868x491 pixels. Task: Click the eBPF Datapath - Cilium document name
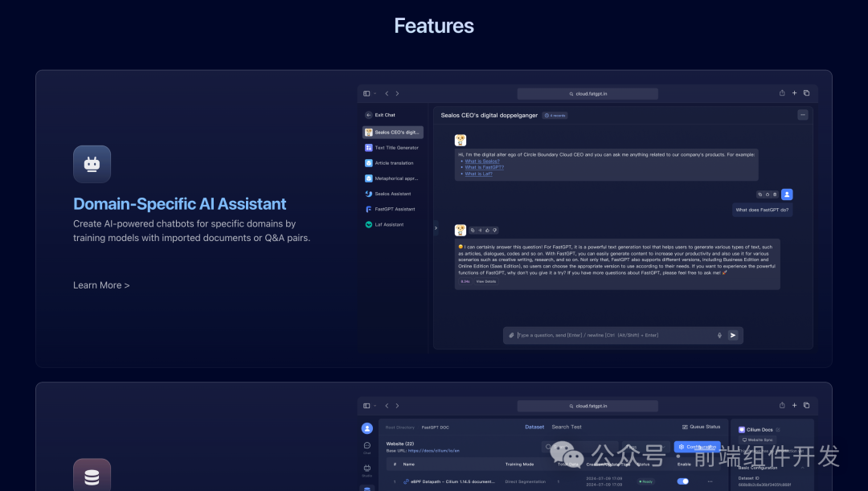[452, 481]
